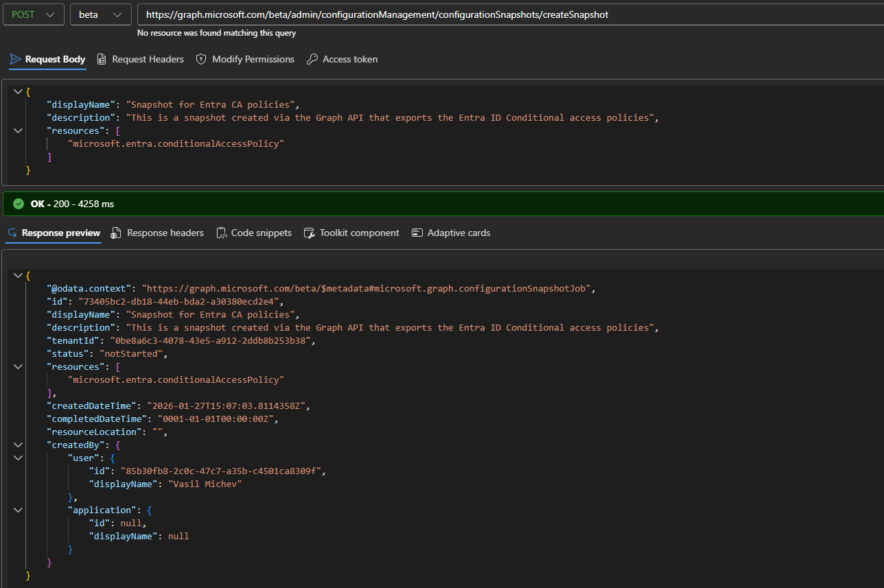This screenshot has width=884, height=588.
Task: Open the beta API version dropdown
Action: (100, 14)
